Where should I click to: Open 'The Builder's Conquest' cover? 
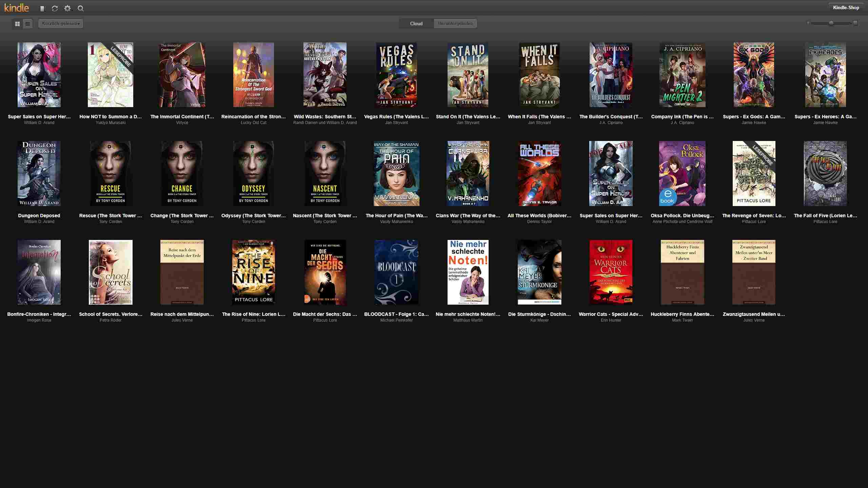[x=611, y=75]
